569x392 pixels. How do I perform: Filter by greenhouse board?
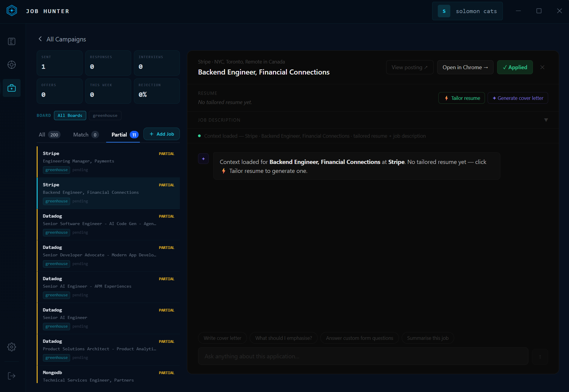pyautogui.click(x=105, y=115)
